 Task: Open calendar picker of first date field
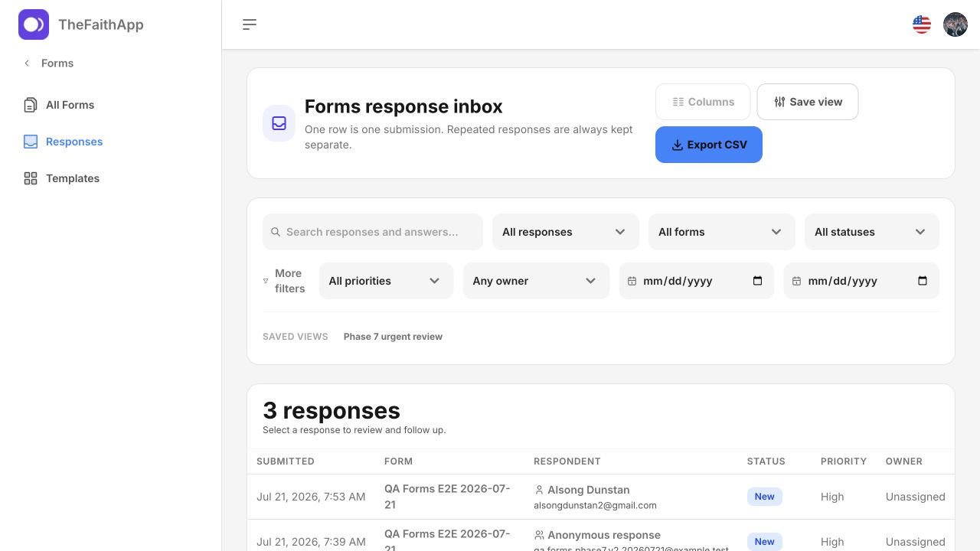758,281
